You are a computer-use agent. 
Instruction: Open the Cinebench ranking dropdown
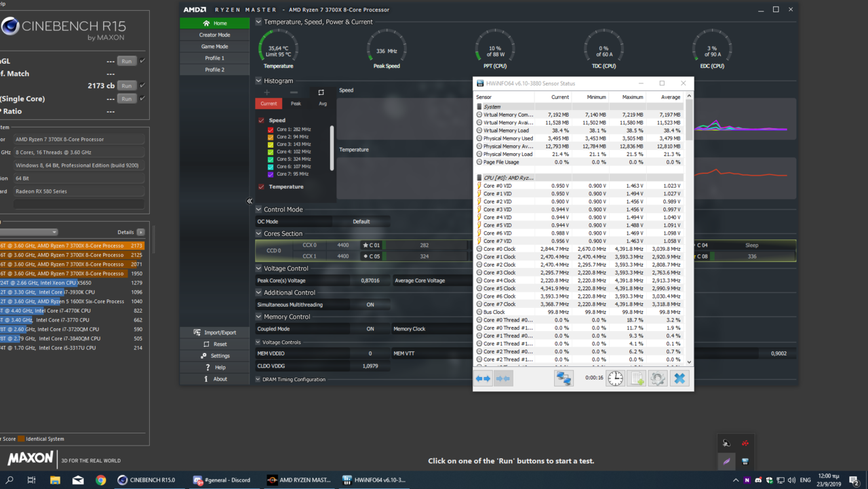[28, 232]
